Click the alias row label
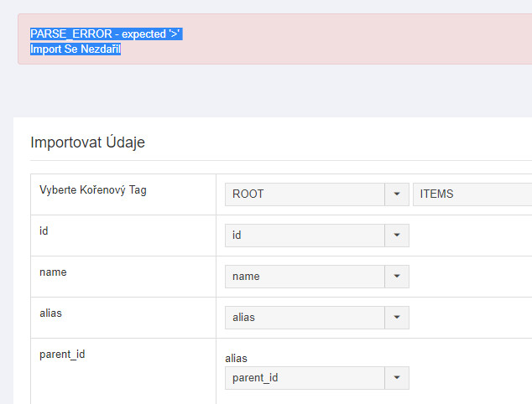Screen dimensions: 532x404 pos(50,313)
